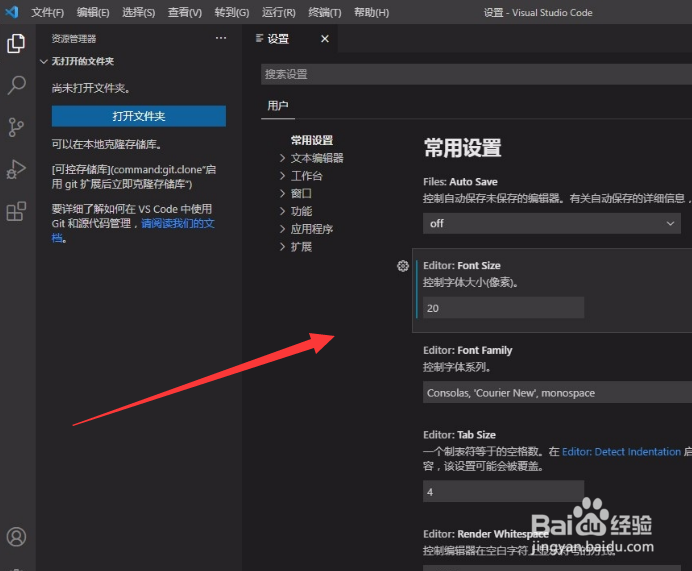This screenshot has height=571, width=692.
Task: Open the 终端(T) menu
Action: [325, 12]
